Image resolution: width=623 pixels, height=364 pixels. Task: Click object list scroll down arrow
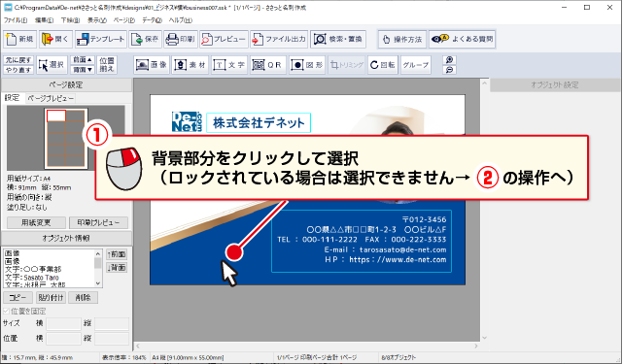98,283
